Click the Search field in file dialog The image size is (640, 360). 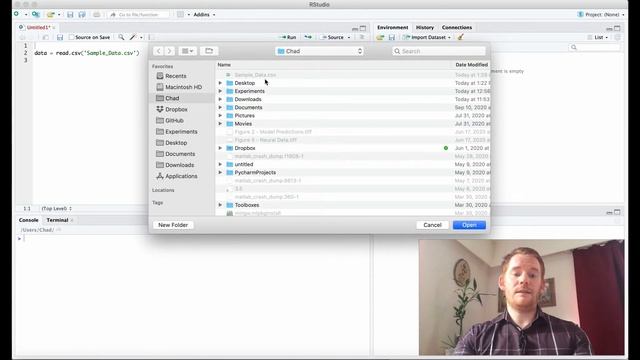click(x=439, y=51)
